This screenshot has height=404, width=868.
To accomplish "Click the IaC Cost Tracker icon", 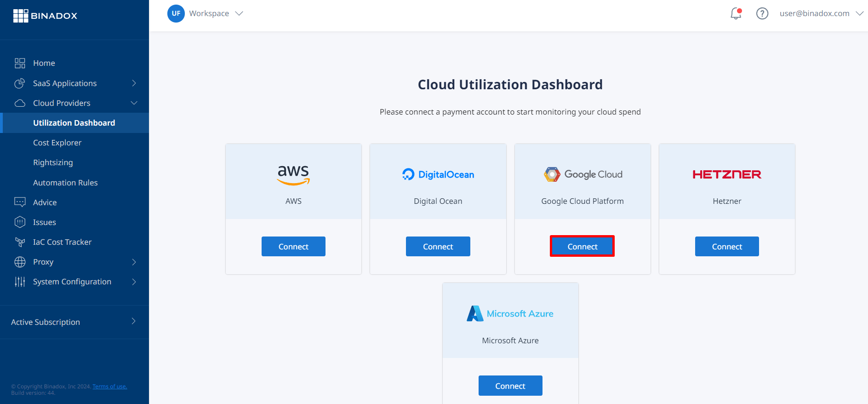I will click(20, 242).
